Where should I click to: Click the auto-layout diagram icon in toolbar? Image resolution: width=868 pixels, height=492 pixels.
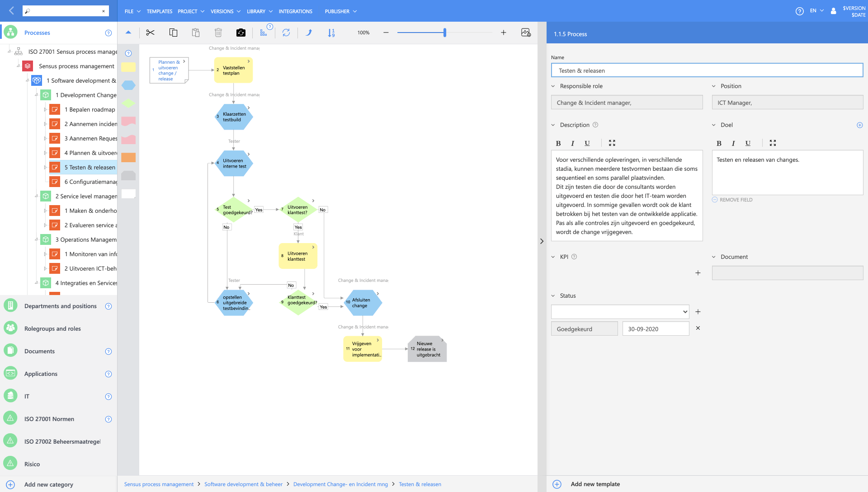pos(264,33)
